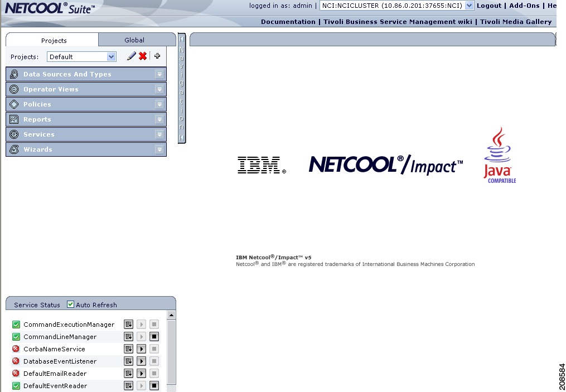Image resolution: width=566 pixels, height=392 pixels.
Task: Click Service Status scrollbar up arrow
Action: coord(171,315)
